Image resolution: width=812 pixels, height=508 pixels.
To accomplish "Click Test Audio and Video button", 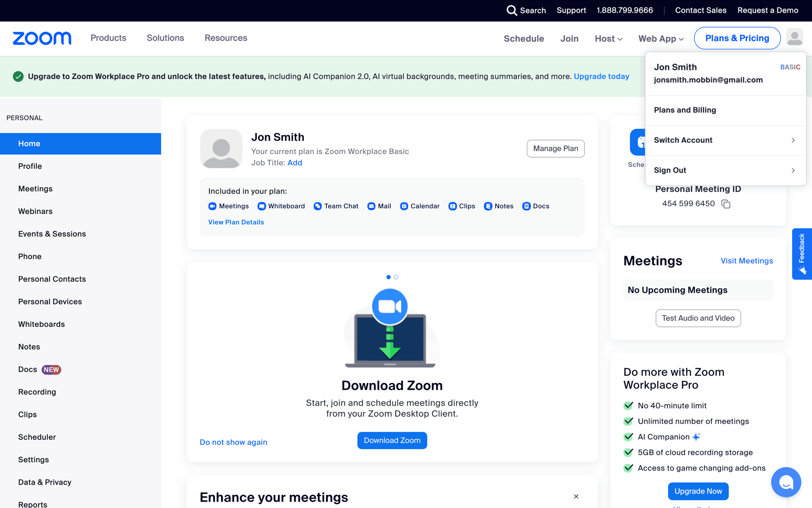I will click(x=698, y=318).
